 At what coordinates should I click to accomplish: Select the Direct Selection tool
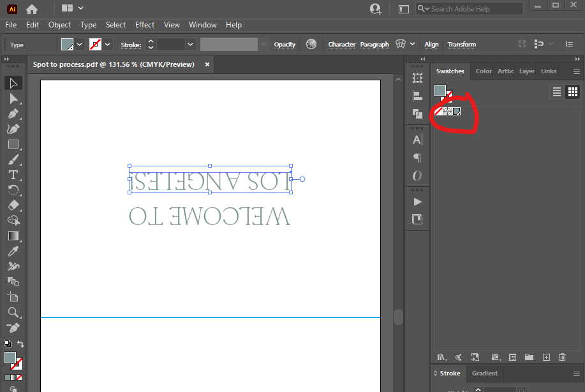click(13, 98)
